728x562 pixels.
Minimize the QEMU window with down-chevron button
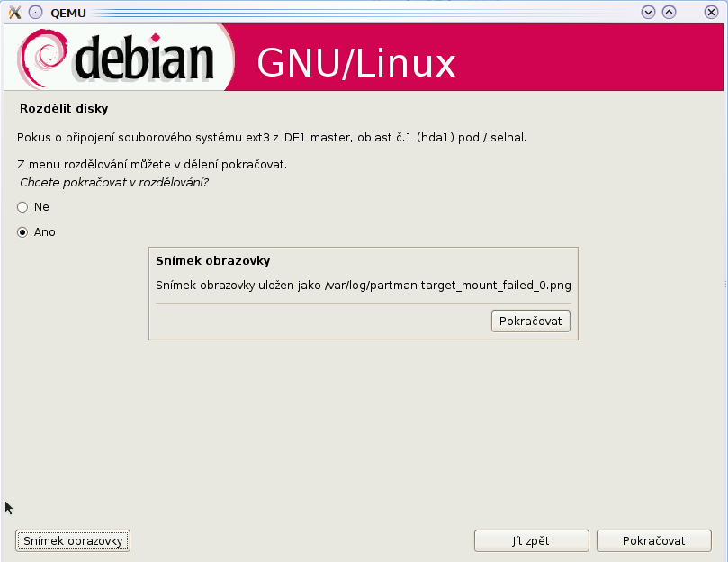tap(648, 12)
